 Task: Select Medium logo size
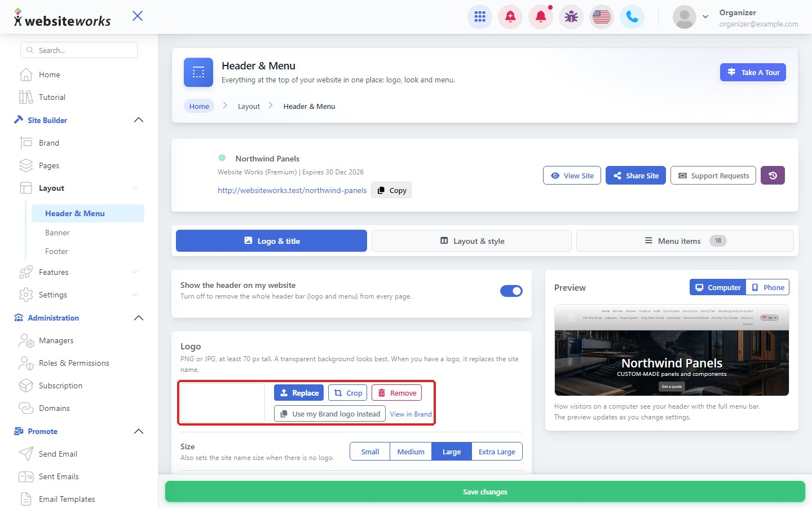(x=411, y=452)
